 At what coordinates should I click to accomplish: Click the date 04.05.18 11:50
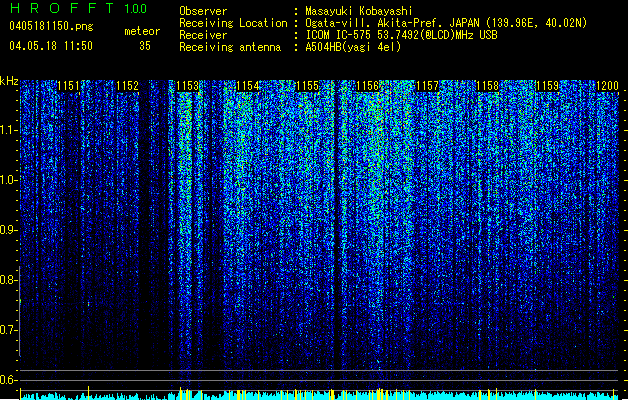pyautogui.click(x=51, y=45)
